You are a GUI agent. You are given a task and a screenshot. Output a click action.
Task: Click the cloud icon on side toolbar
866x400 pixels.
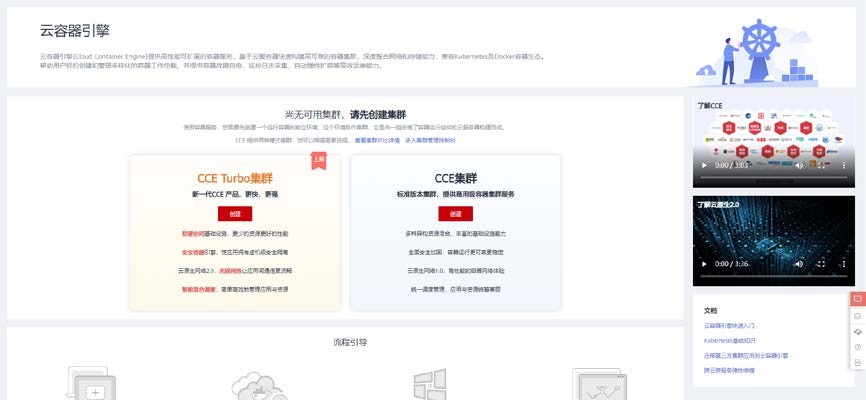tap(858, 331)
